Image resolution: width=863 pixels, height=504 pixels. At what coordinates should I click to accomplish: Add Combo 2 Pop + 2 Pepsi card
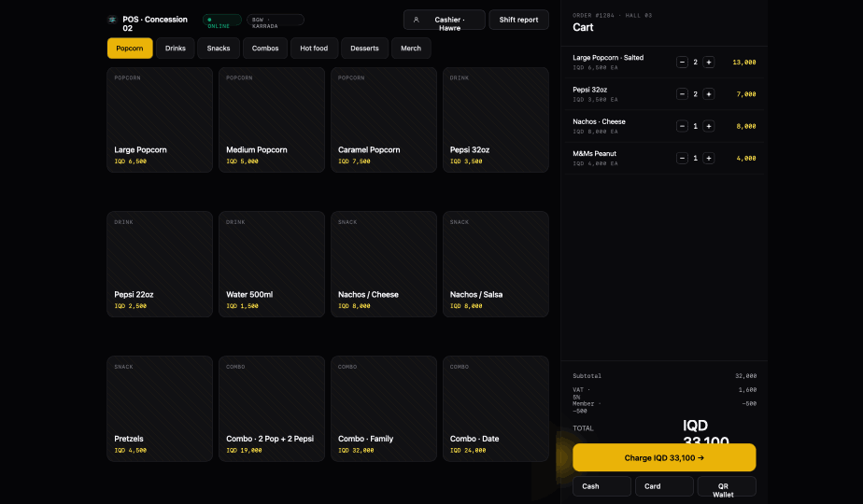pos(272,409)
